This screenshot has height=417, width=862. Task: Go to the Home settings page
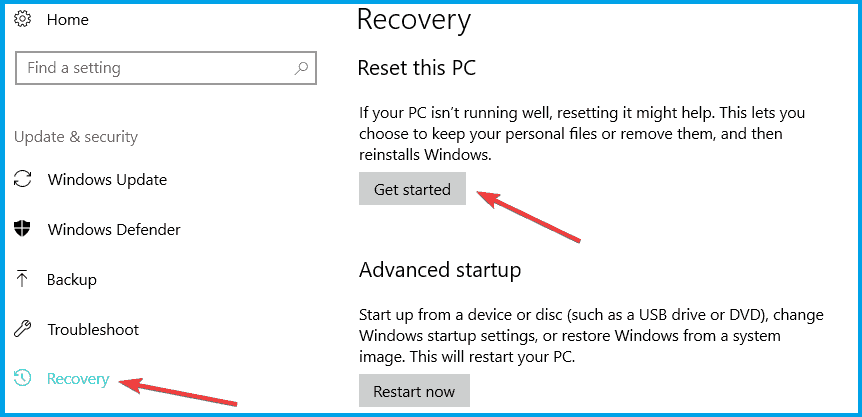coord(68,19)
